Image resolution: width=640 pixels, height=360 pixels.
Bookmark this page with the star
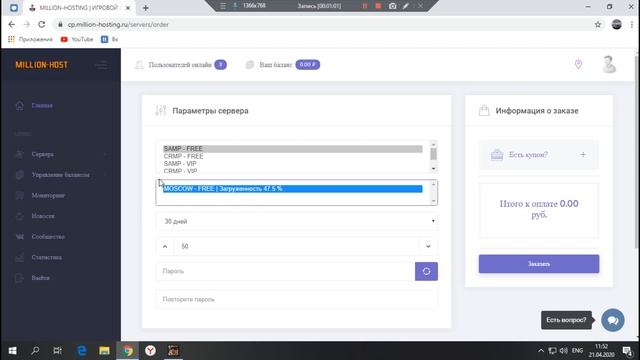click(598, 24)
